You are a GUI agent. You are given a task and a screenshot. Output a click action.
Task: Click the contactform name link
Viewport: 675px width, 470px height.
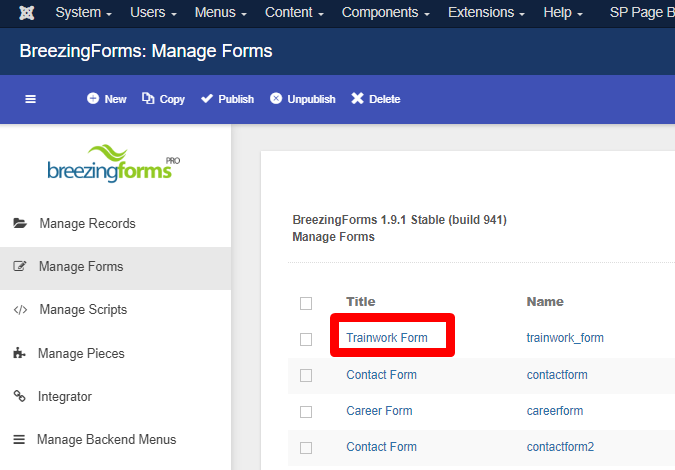click(557, 375)
